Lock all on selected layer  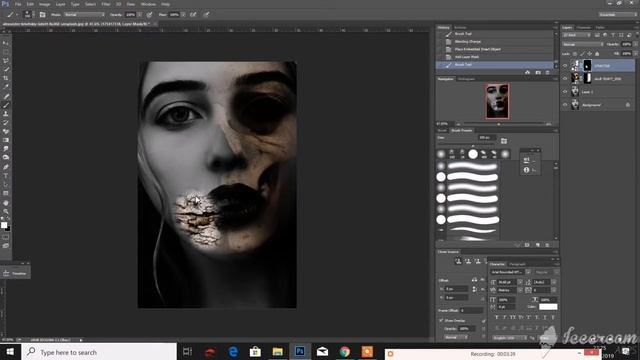pyautogui.click(x=597, y=53)
